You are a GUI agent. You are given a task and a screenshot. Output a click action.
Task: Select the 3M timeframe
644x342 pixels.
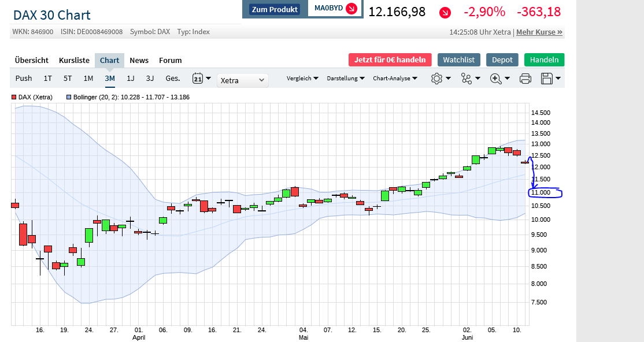point(109,78)
